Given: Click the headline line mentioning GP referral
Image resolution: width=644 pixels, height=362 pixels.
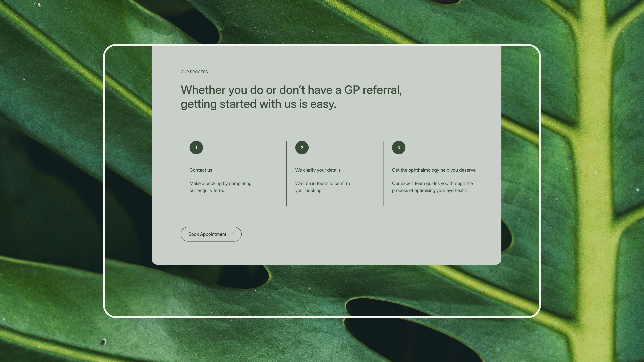Looking at the screenshot, I should pos(291,90).
